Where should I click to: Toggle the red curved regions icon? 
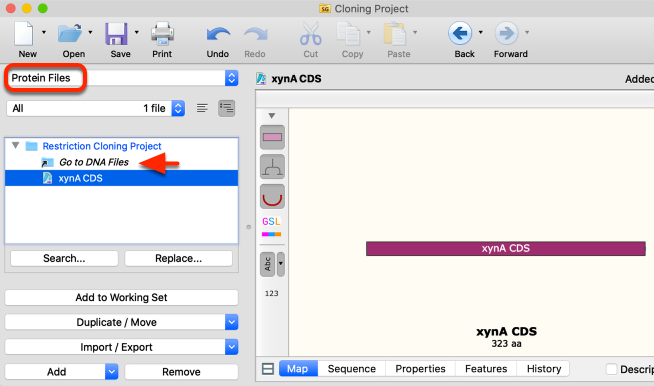coord(272,197)
